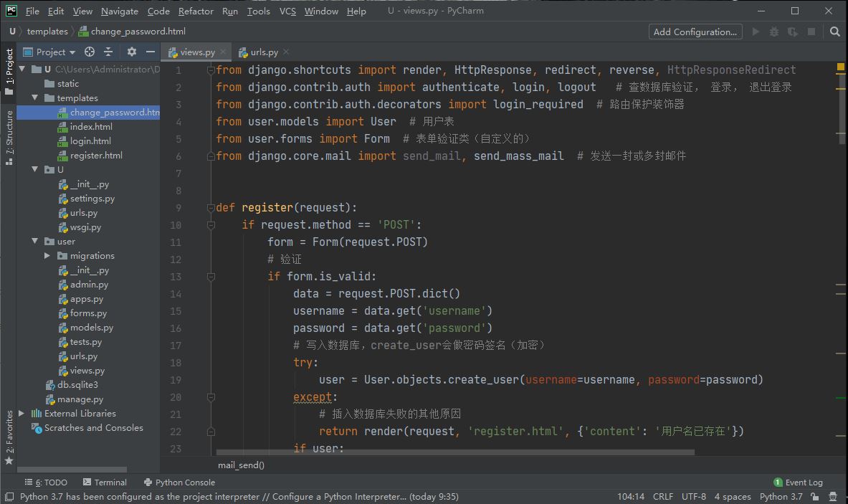Select settings.py file
Screen dimensions: 848x504
pyautogui.click(x=87, y=199)
